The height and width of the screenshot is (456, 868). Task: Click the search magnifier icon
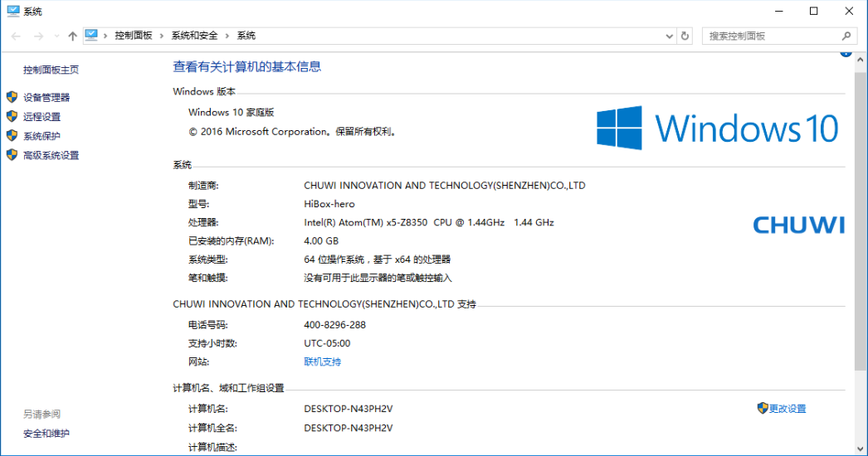pyautogui.click(x=846, y=36)
